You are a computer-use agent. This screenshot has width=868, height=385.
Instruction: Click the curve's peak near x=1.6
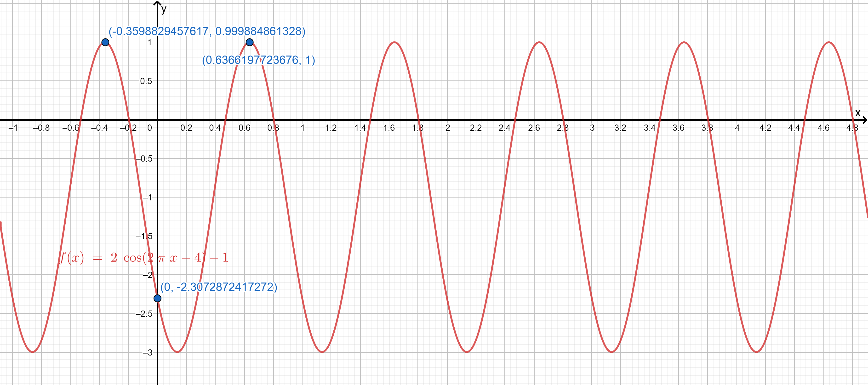394,42
